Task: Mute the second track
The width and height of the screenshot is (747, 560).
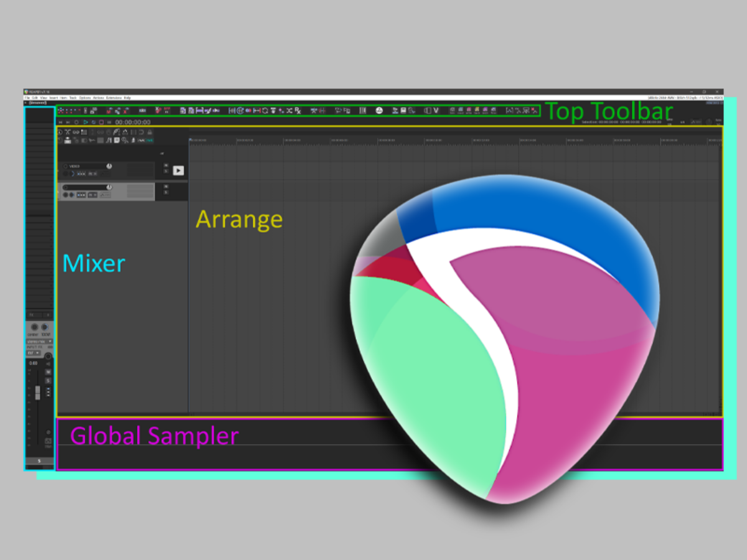Action: tap(166, 186)
